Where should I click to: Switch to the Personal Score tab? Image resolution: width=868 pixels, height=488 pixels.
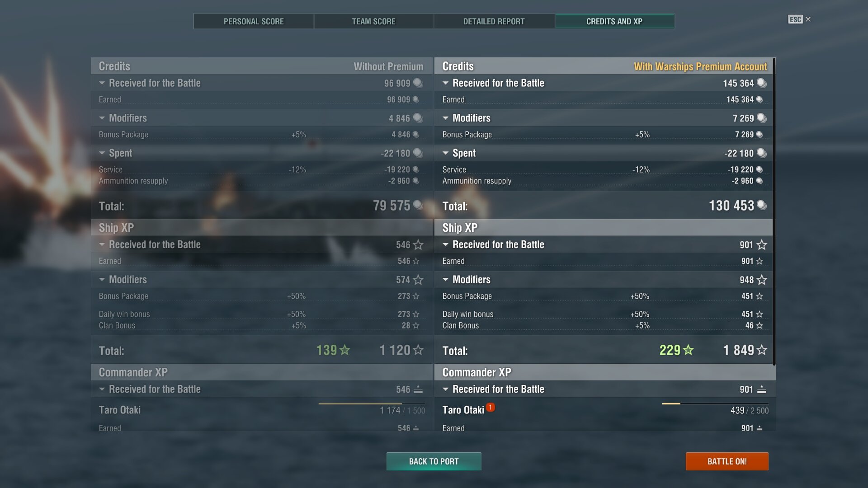pos(254,21)
